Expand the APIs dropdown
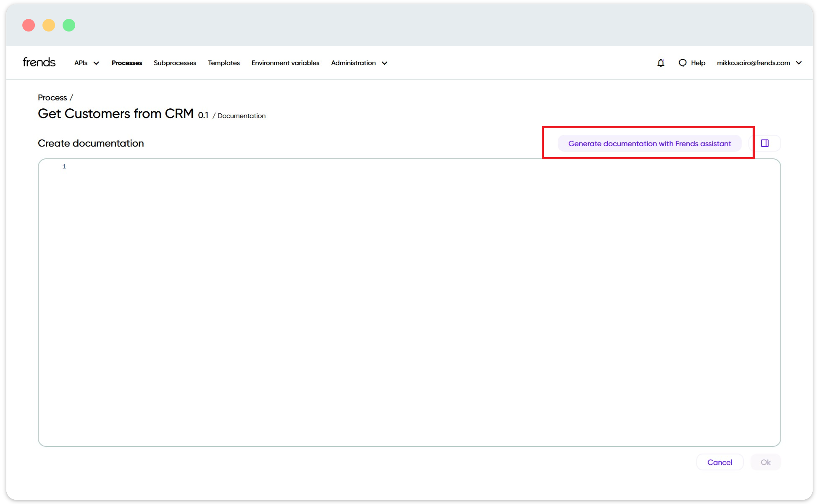819x504 pixels. (86, 63)
